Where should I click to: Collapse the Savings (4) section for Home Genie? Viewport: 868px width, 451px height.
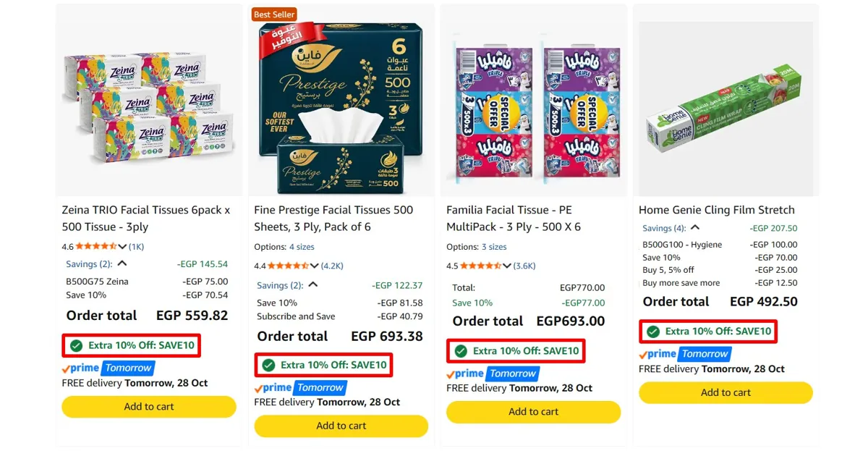(695, 228)
